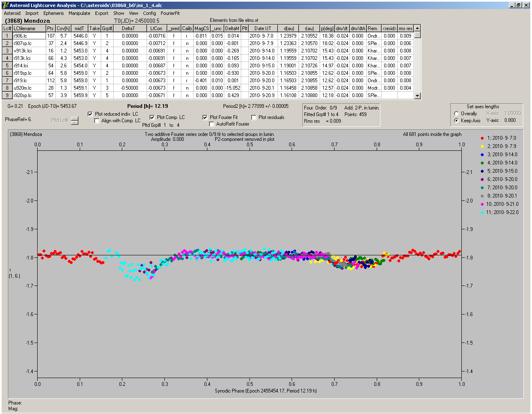Select file r913k.lci cell
The width and height of the screenshot is (532, 414).
click(x=29, y=58)
